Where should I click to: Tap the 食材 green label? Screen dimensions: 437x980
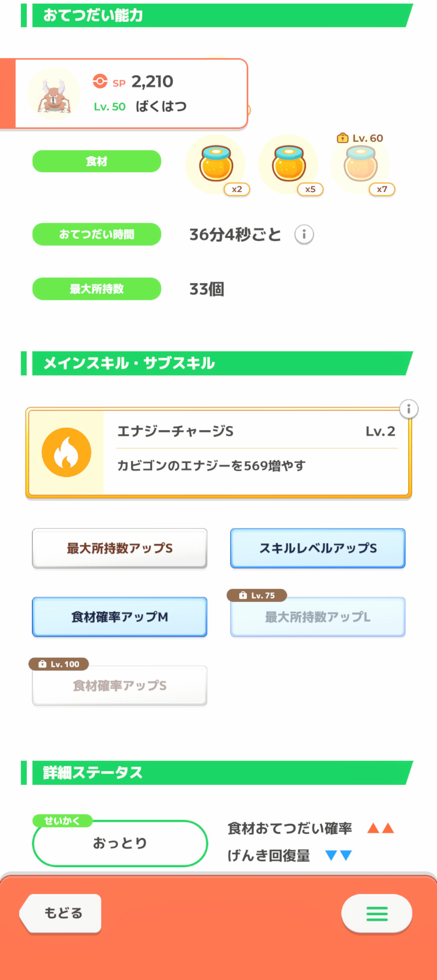(97, 161)
